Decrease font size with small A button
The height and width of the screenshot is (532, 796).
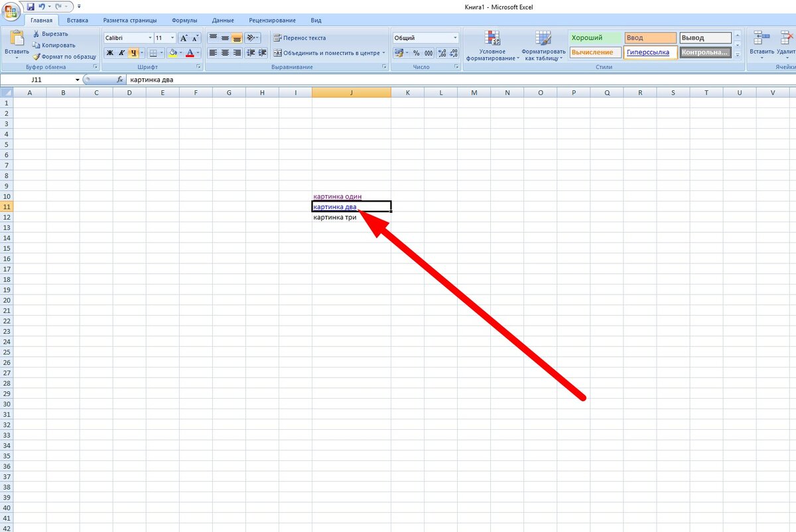point(195,38)
